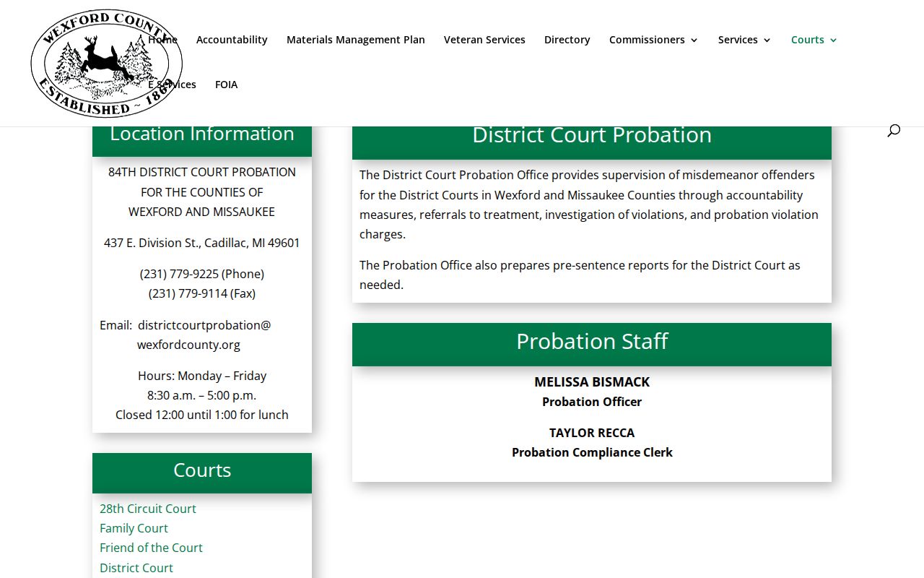Open the District Court link
This screenshot has height=578, width=924.
tap(136, 568)
